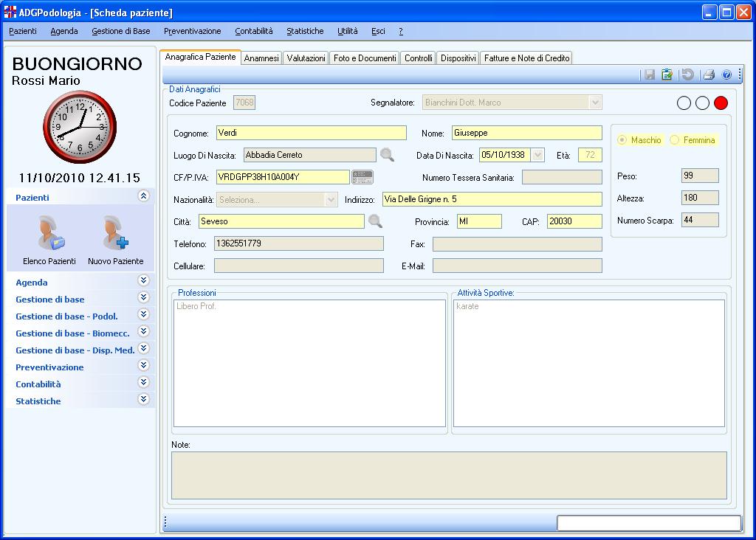The image size is (756, 540).
Task: Collapse the Pazienti sidebar section
Action: pyautogui.click(x=143, y=196)
